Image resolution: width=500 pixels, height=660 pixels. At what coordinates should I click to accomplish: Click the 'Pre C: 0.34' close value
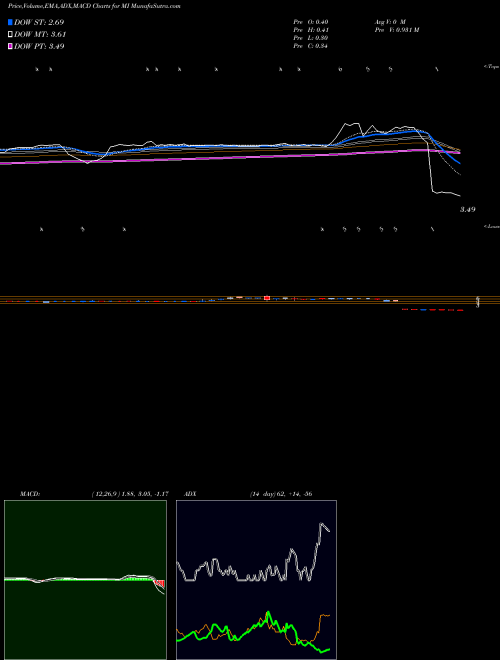pyautogui.click(x=311, y=46)
